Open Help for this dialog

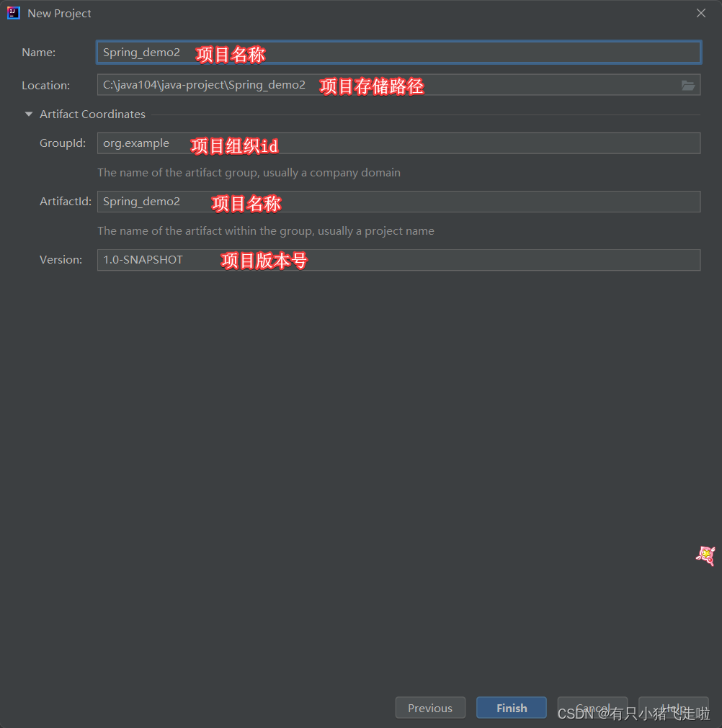tap(674, 708)
